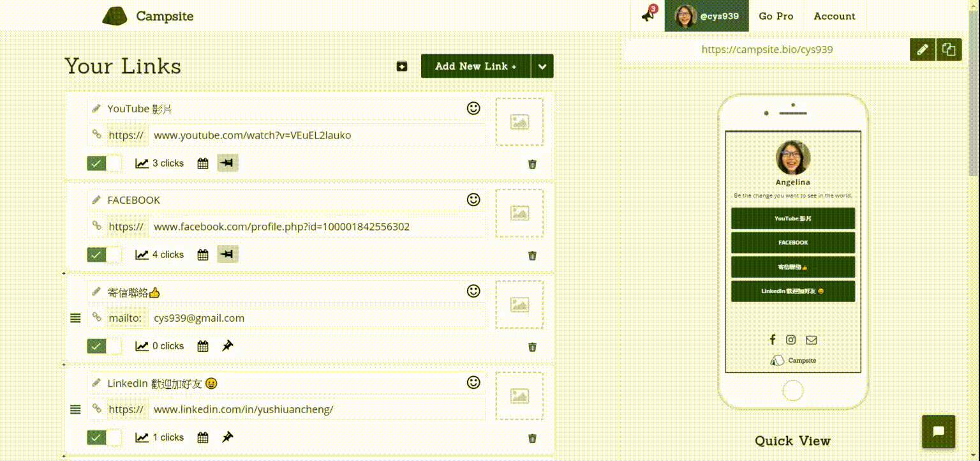Delete the 寄信聯絡 link

(532, 347)
